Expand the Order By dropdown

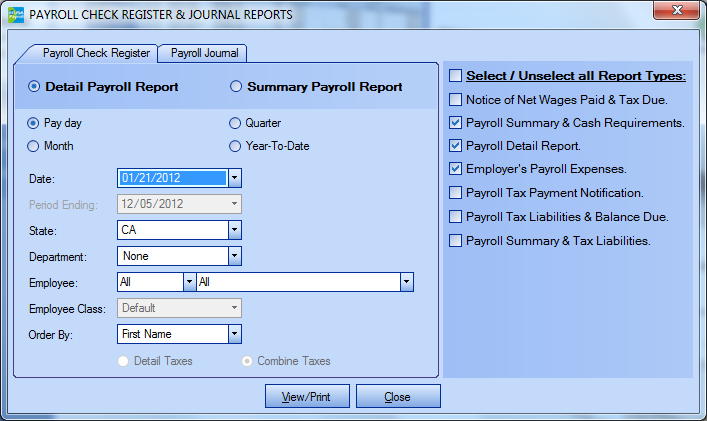pyautogui.click(x=234, y=334)
